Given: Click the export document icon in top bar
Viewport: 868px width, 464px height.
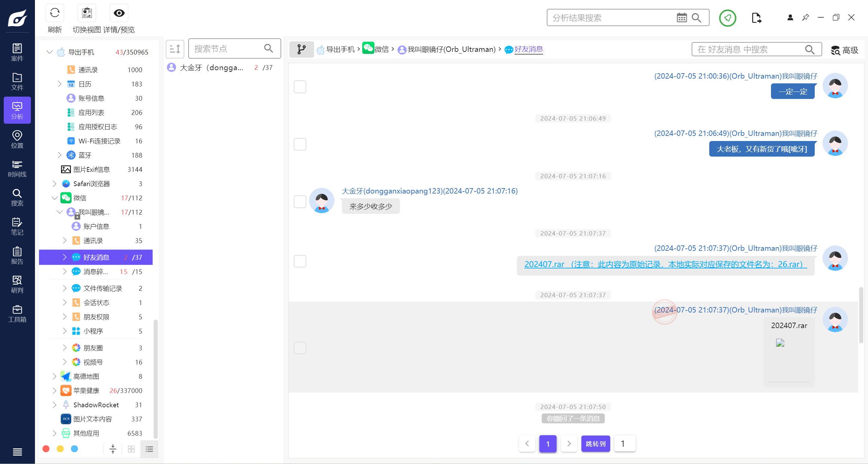Looking at the screenshot, I should click(756, 18).
